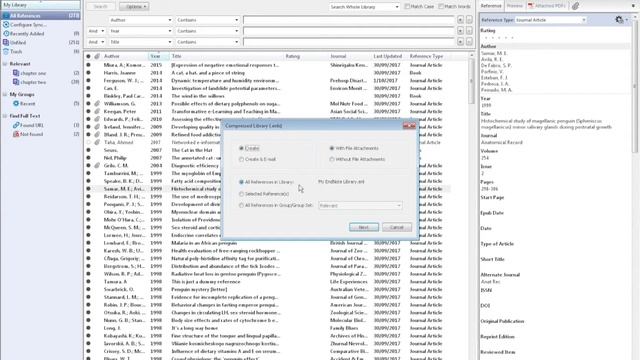Open the Reference Type dropdown

pos(550,20)
